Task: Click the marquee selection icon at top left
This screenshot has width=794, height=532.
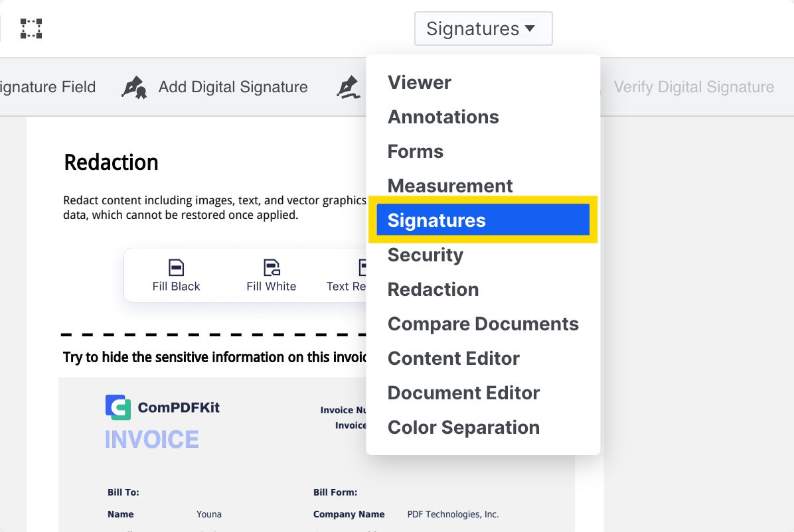Action: [x=31, y=29]
